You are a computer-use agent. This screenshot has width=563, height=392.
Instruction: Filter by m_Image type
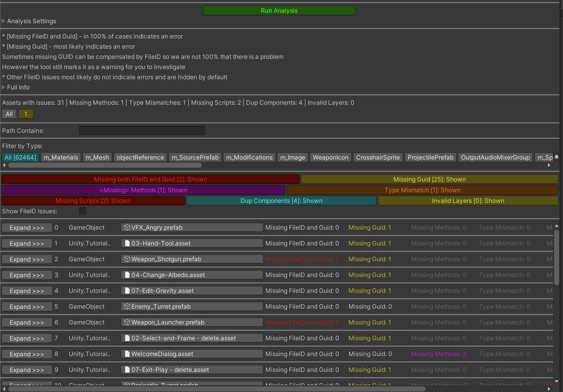tap(293, 157)
